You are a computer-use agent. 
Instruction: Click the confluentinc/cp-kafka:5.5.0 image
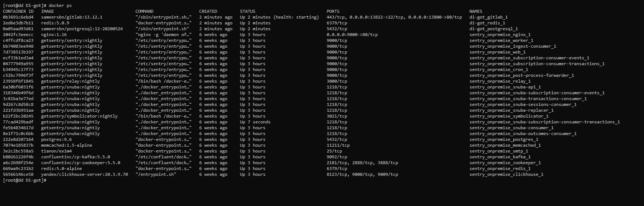[75, 157]
